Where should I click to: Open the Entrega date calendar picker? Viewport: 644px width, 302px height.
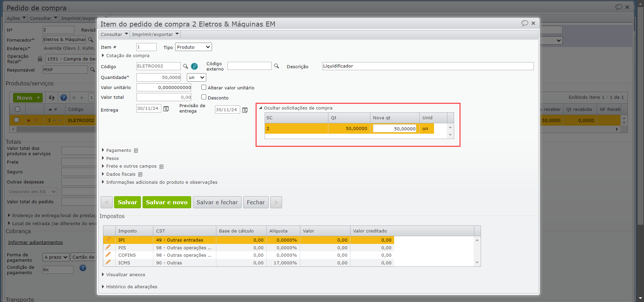tap(166, 109)
